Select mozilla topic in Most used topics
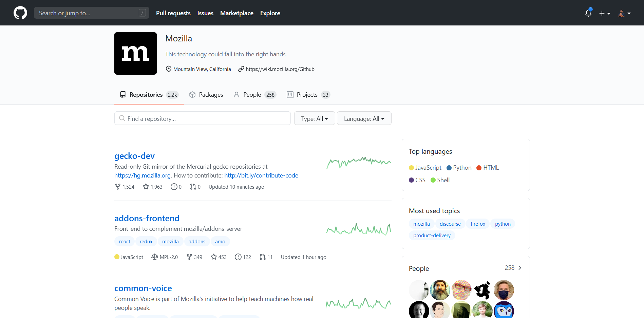The image size is (644, 318). [421, 224]
